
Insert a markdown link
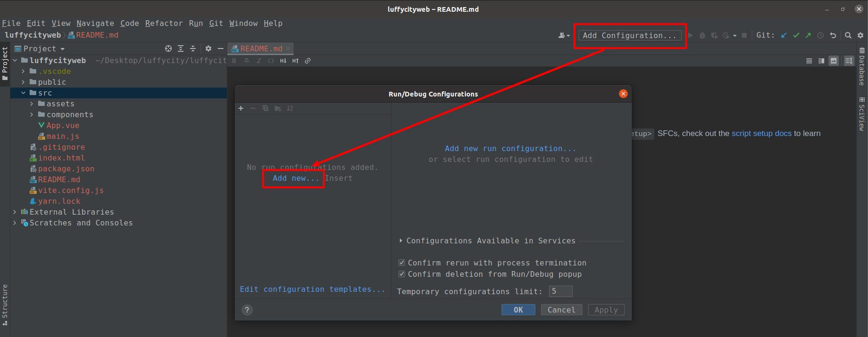click(x=308, y=61)
